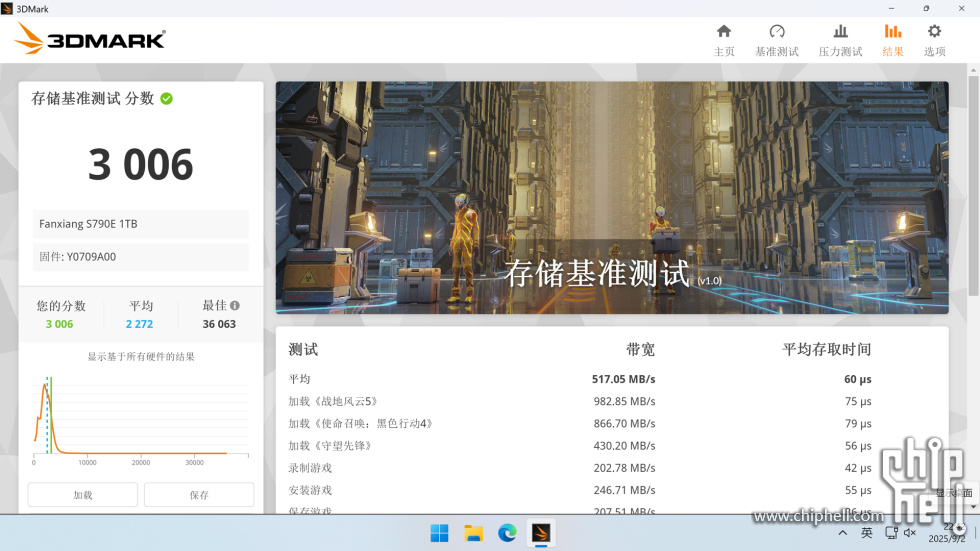Toggle the 英 input method indicator
980x551 pixels.
[x=867, y=533]
